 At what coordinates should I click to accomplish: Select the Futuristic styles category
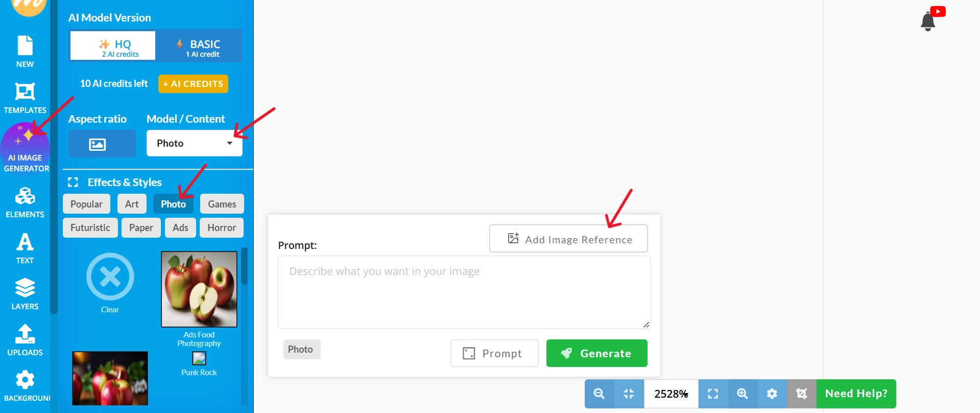pos(90,227)
